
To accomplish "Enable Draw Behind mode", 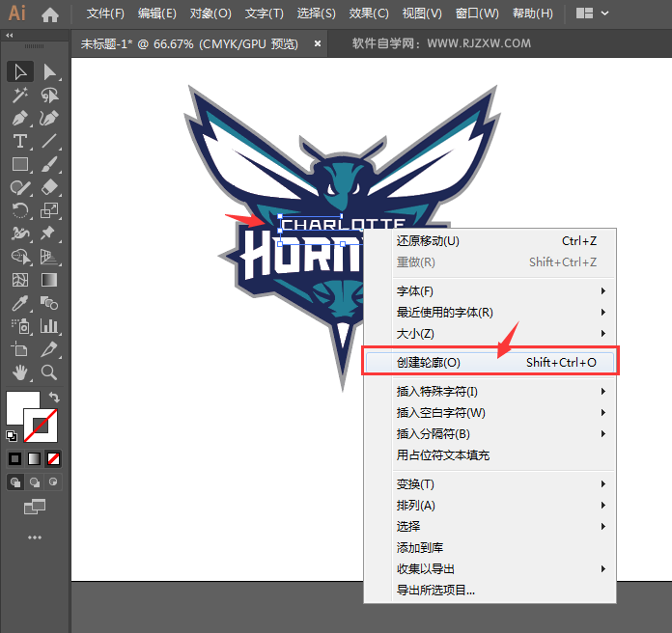I will click(x=35, y=482).
